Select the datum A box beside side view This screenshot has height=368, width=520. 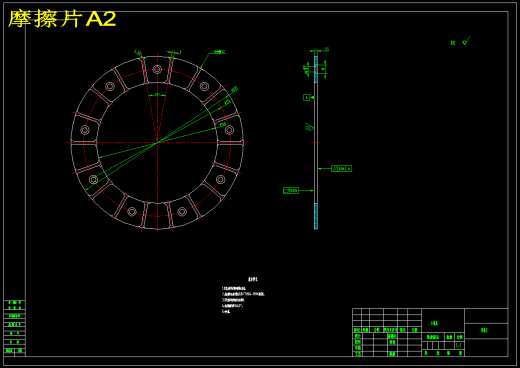[306, 97]
